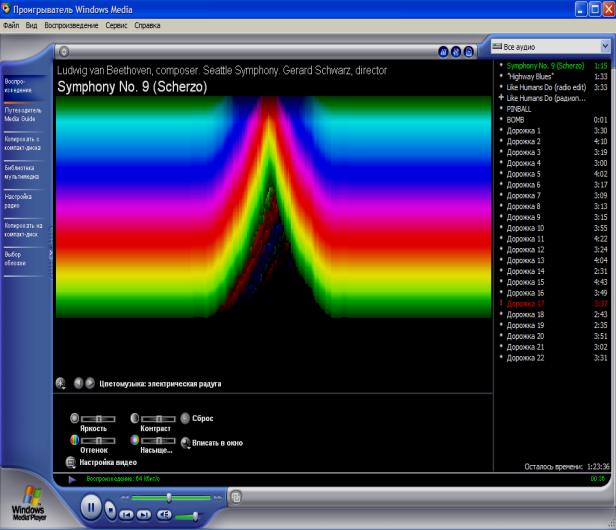Switch to next visualization
This screenshot has height=530, width=616.
pos(90,383)
